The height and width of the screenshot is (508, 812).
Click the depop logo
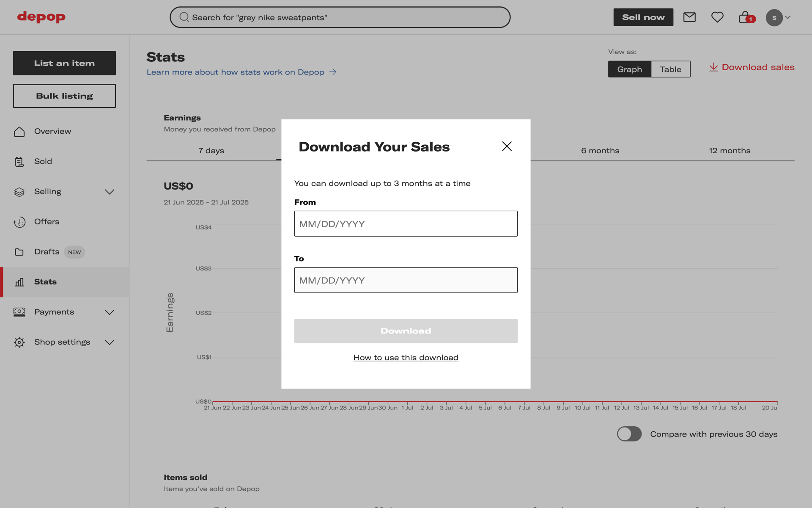pyautogui.click(x=41, y=17)
